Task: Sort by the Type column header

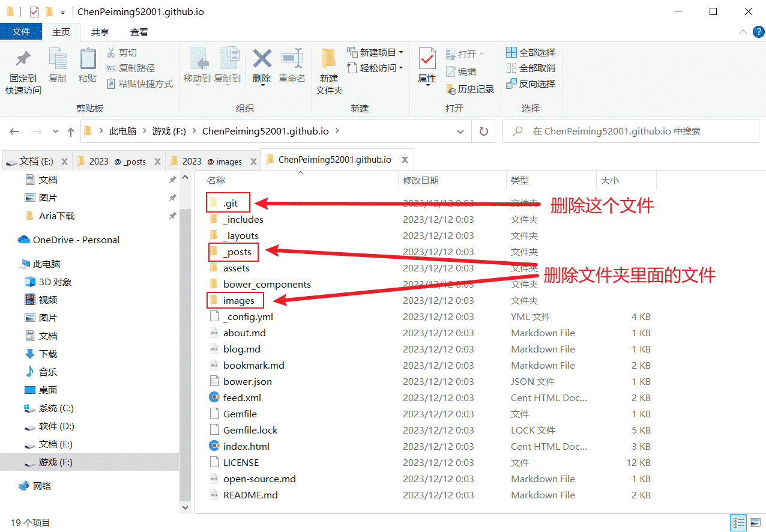Action: (x=551, y=180)
